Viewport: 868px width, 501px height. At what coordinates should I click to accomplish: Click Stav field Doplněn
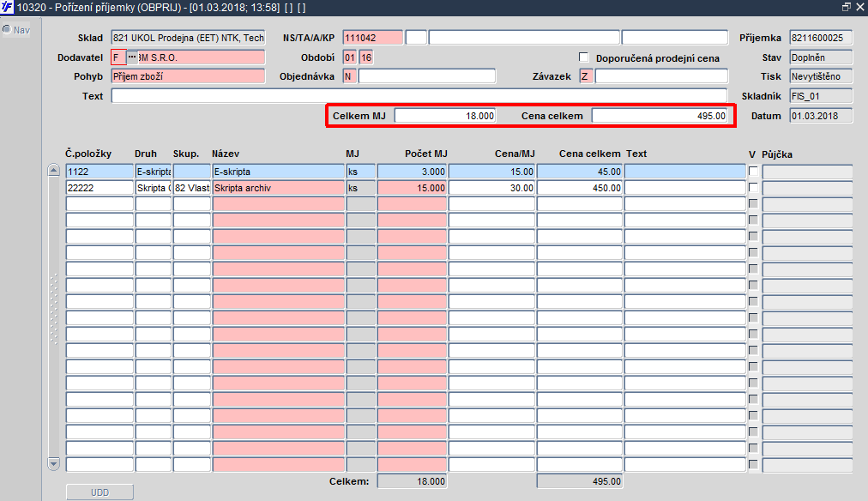[821, 57]
